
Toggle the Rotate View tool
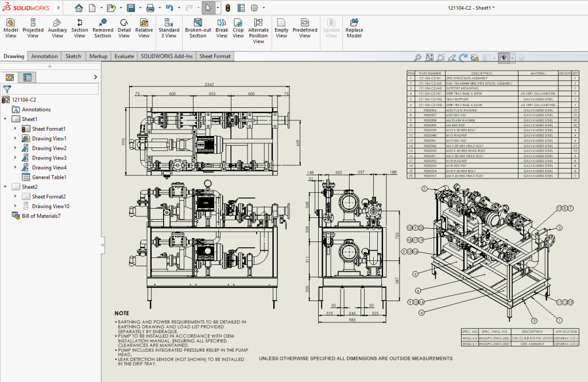pyautogui.click(x=463, y=57)
